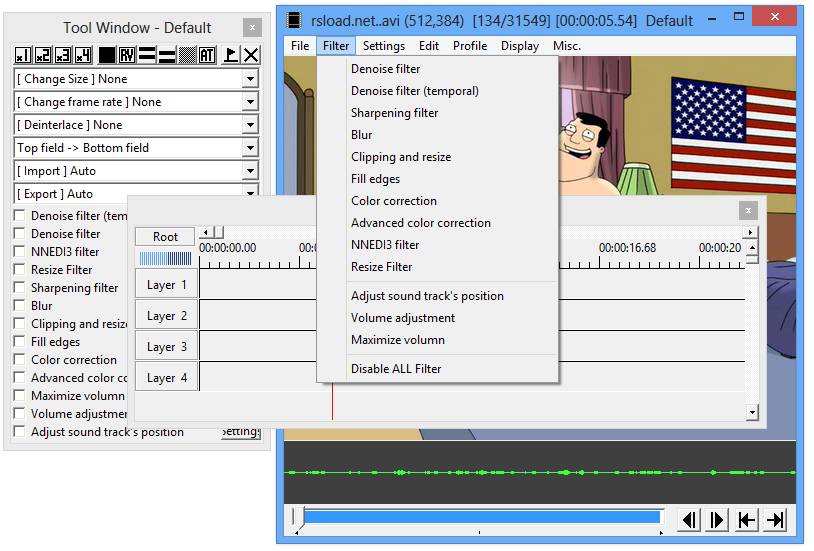
Task: Enable the Blur checkbox
Action: (19, 305)
